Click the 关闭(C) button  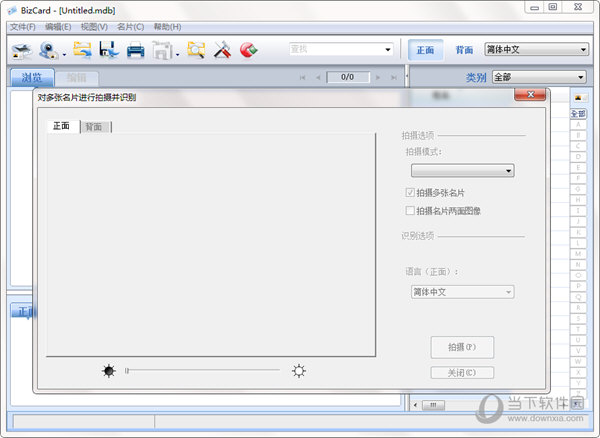[462, 373]
